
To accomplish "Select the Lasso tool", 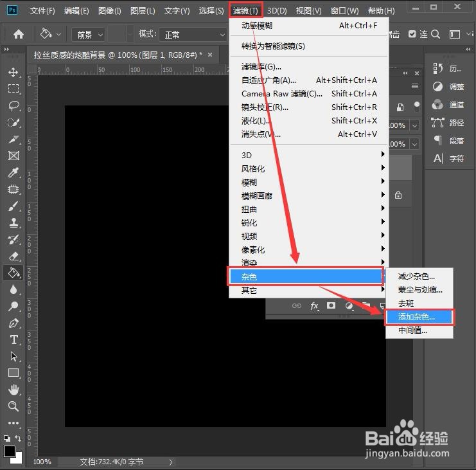I will tap(13, 105).
